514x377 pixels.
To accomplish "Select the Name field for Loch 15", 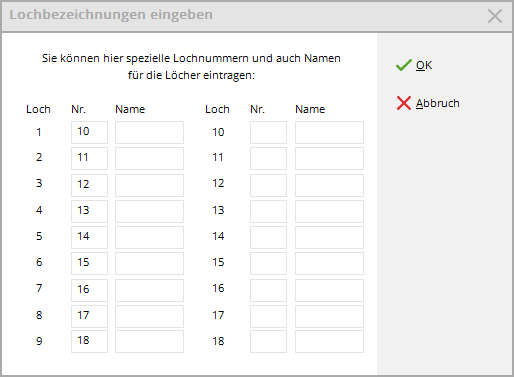I will click(x=329, y=263).
